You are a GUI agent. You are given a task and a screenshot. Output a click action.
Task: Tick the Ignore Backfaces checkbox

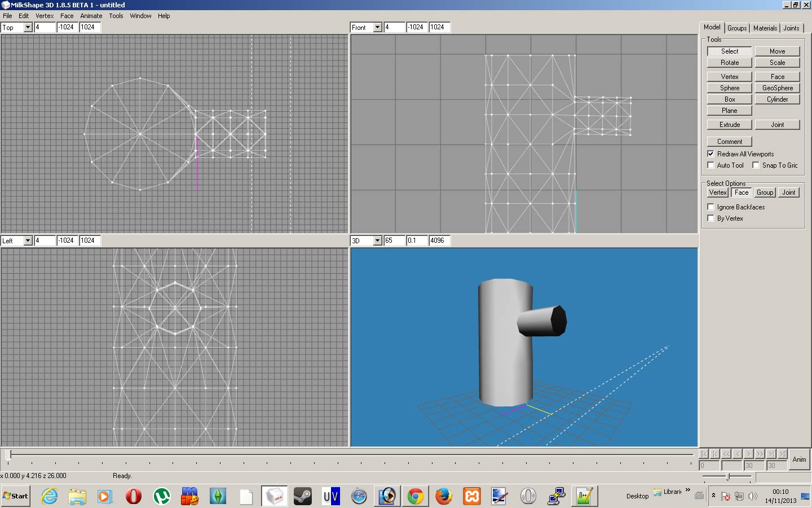(710, 207)
